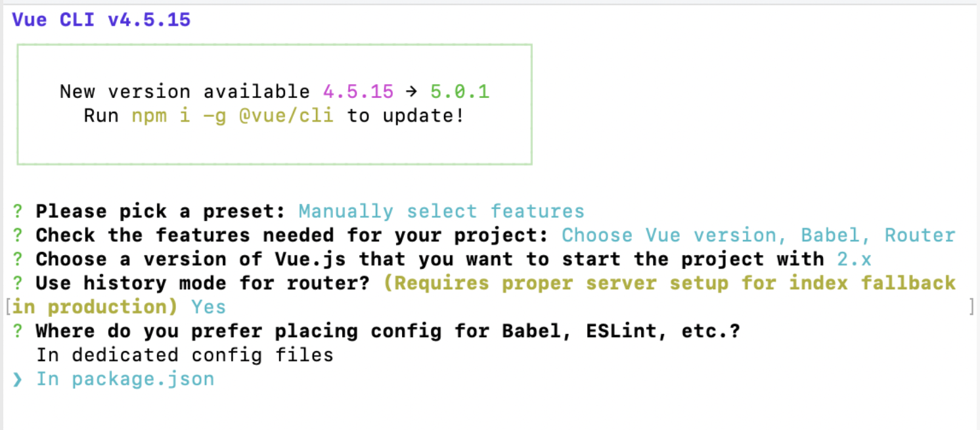This screenshot has height=430, width=980.
Task: Choose 'In dedicated config files' option
Action: coord(185,355)
